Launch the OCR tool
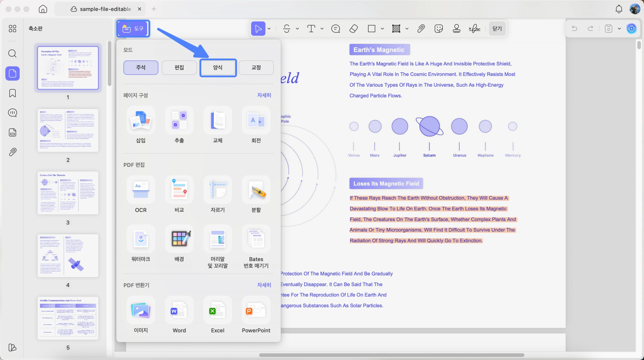Screen dimensions: 644x360 point(141,195)
